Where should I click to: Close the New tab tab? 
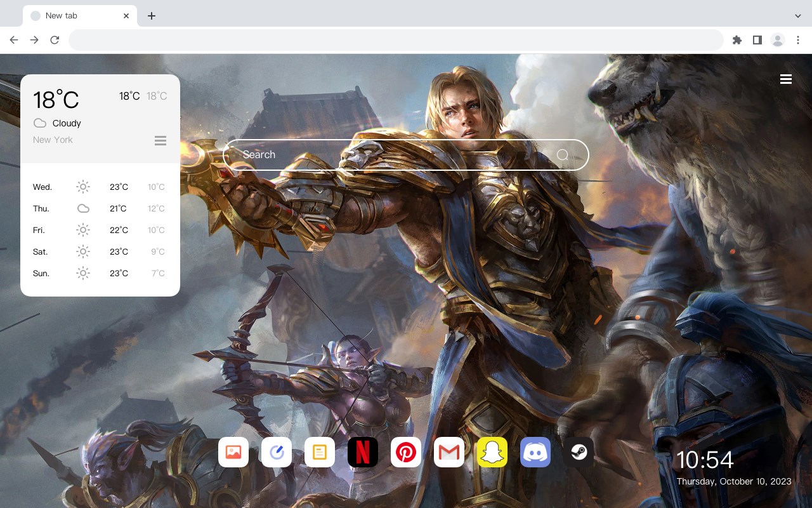tap(127, 16)
